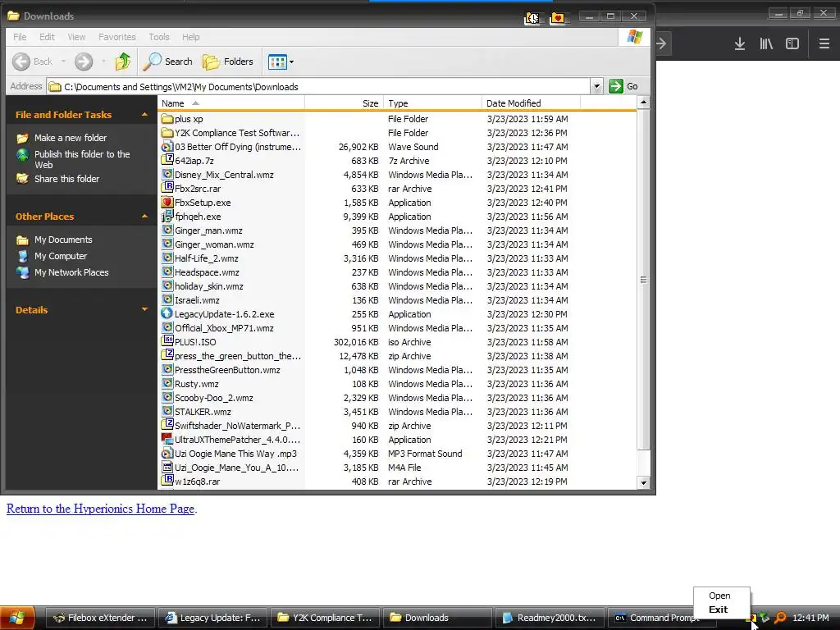Open the Help menu

[190, 37]
